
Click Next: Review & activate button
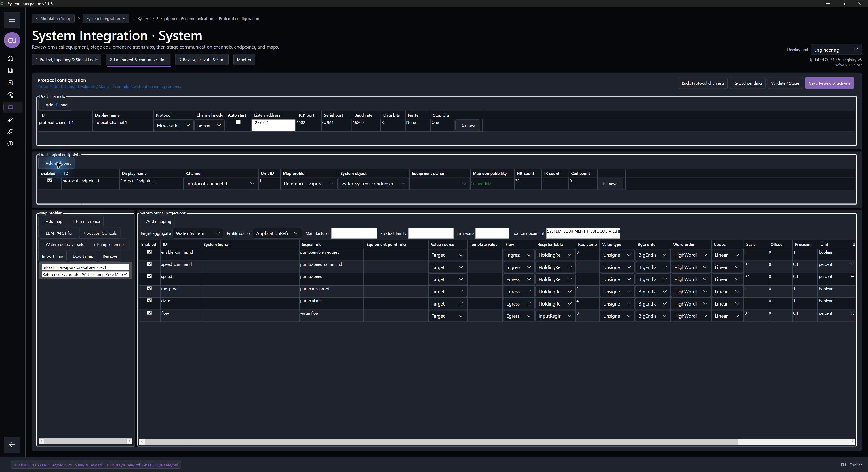point(829,83)
